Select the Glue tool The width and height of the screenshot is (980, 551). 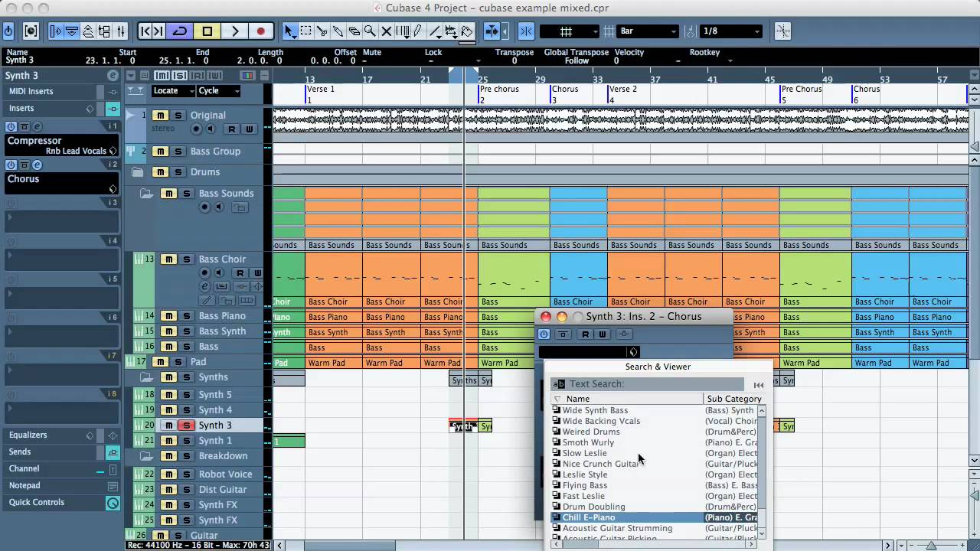338,31
